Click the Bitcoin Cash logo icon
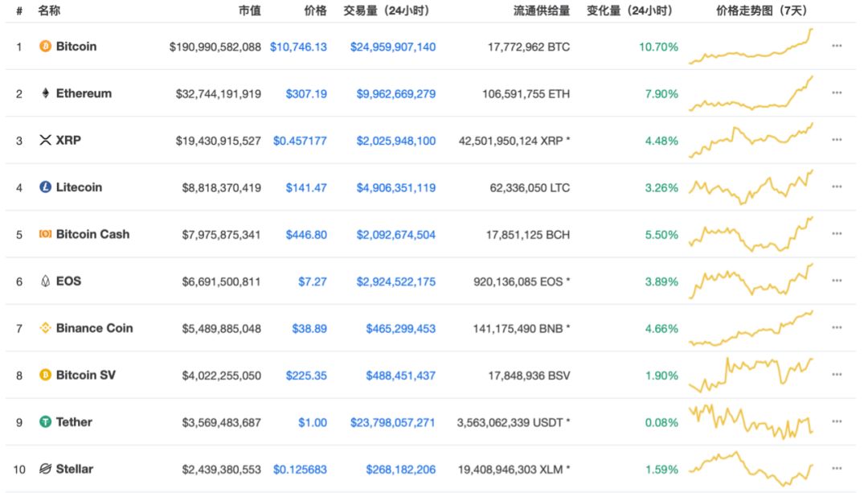868x493 pixels. click(45, 234)
